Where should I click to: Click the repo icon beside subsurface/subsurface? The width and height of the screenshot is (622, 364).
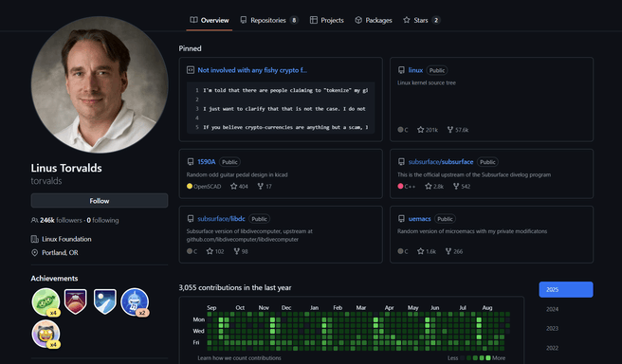coord(401,162)
